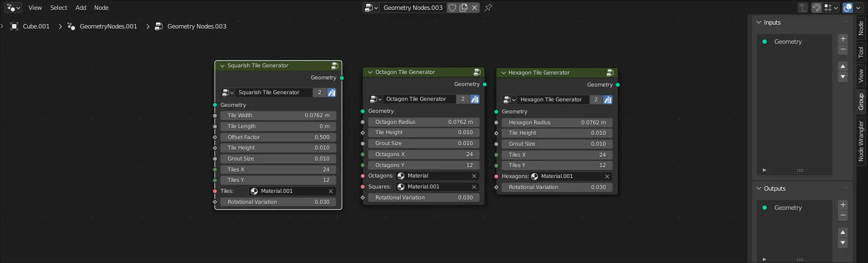Go to parent node tree
Screen dimensions: 868x263
[x=802, y=8]
